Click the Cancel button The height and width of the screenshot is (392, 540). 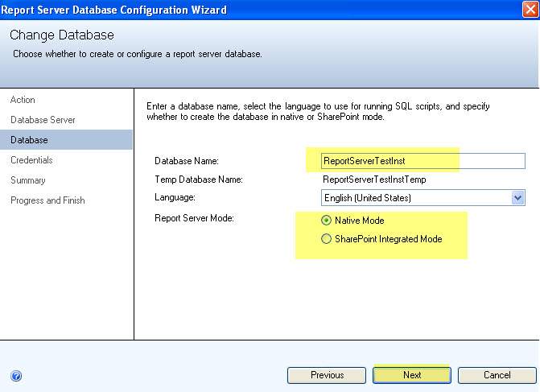point(497,375)
